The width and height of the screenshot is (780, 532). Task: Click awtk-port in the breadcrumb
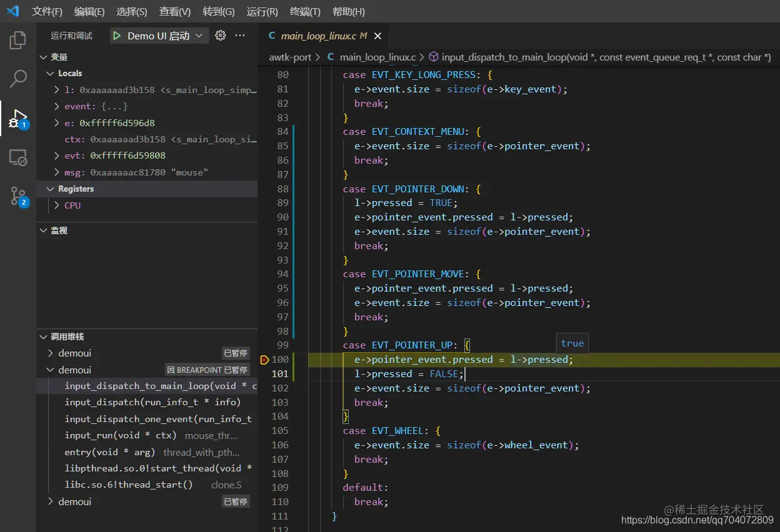tap(290, 57)
